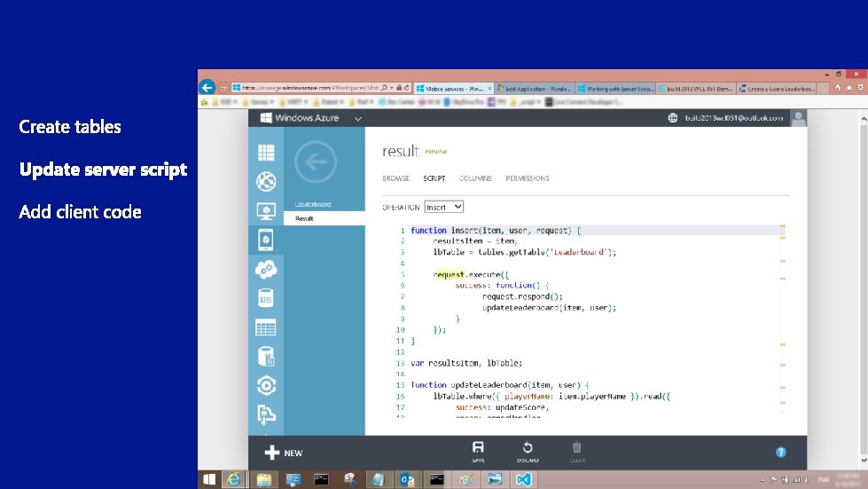Click the Discard undo icon
The image size is (868, 489).
click(528, 447)
